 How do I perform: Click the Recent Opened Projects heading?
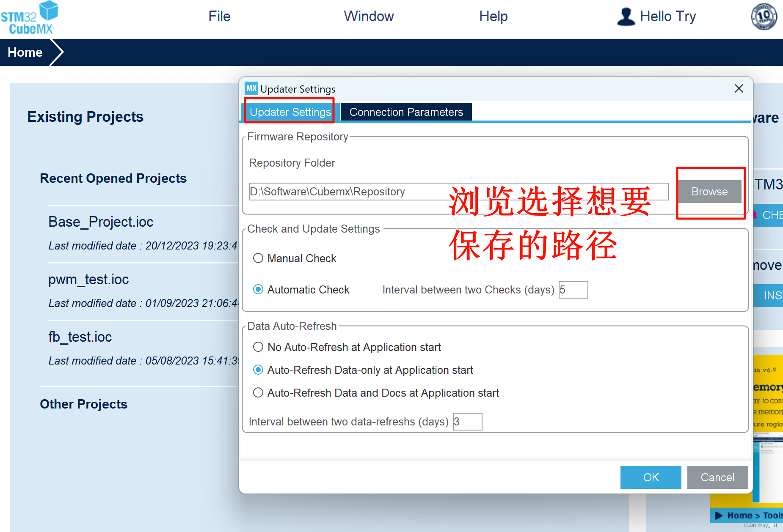(113, 178)
